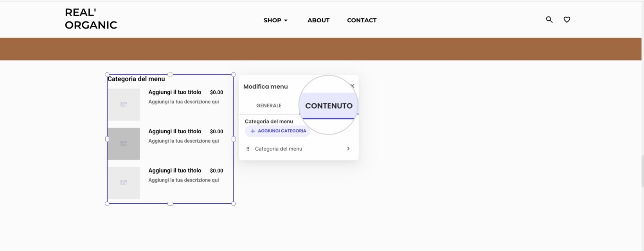The width and height of the screenshot is (644, 251).
Task: Click the Categoria del menu widget heading
Action: pyautogui.click(x=136, y=79)
